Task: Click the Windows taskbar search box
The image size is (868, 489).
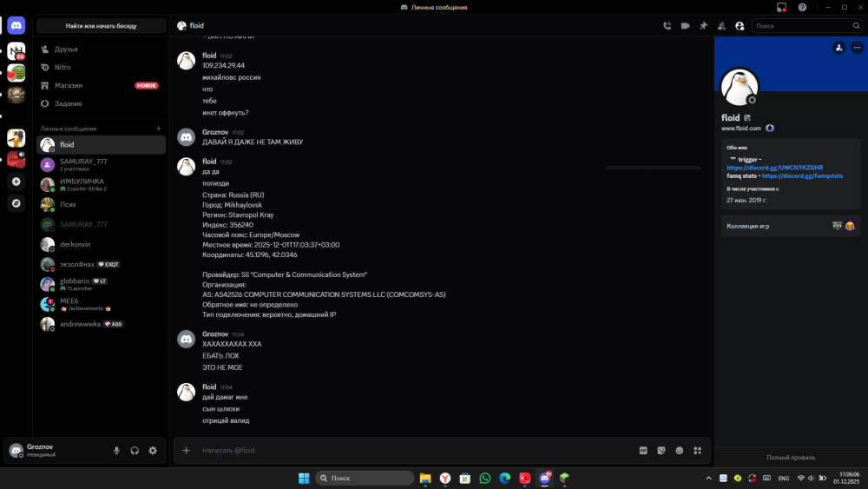Action: (x=365, y=478)
